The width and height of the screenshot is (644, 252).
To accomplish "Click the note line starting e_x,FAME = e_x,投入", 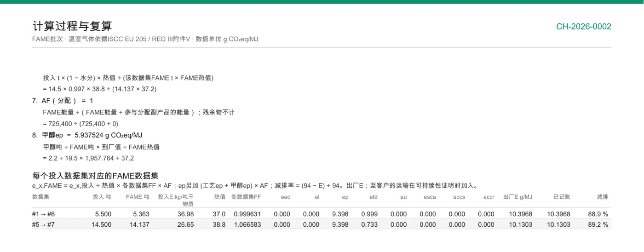I will coord(256,186).
